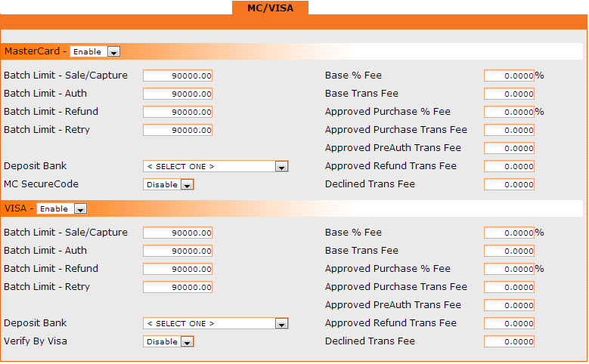The image size is (589, 364).
Task: Open the Verify By Visa dropdown
Action: click(x=168, y=341)
